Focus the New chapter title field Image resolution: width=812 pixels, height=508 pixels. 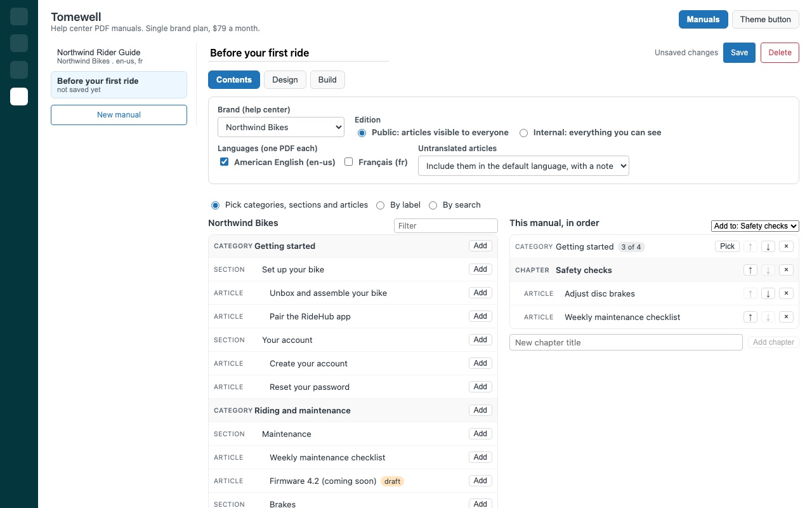[626, 342]
